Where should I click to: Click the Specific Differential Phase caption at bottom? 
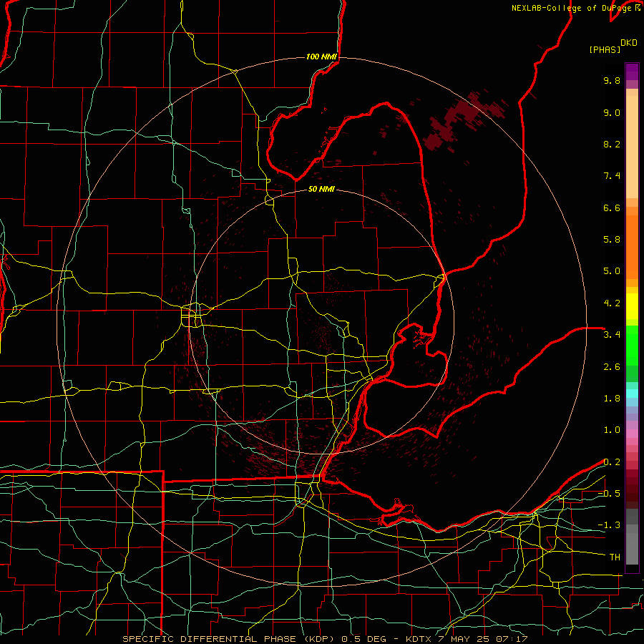point(325,639)
